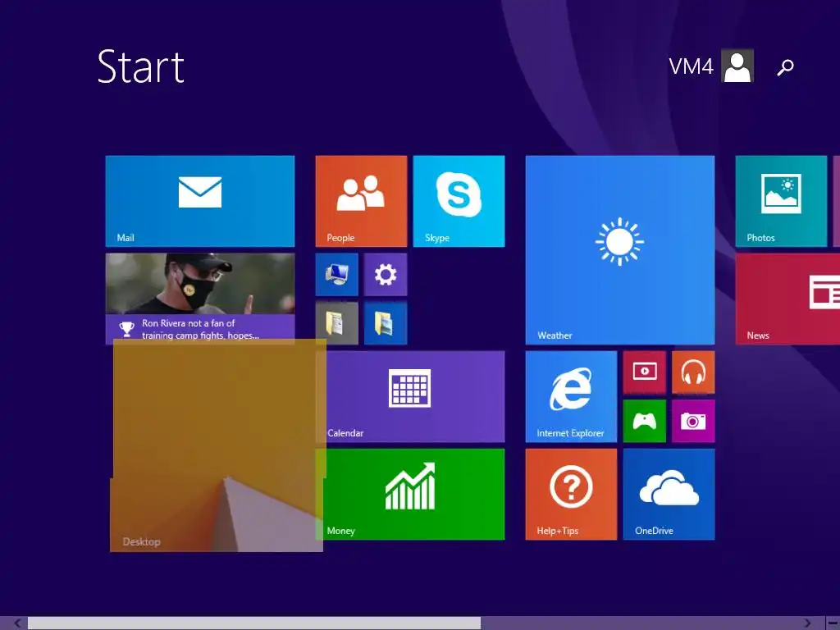Open the Pictures folder tile on blue
This screenshot has width=840, height=630.
point(386,323)
